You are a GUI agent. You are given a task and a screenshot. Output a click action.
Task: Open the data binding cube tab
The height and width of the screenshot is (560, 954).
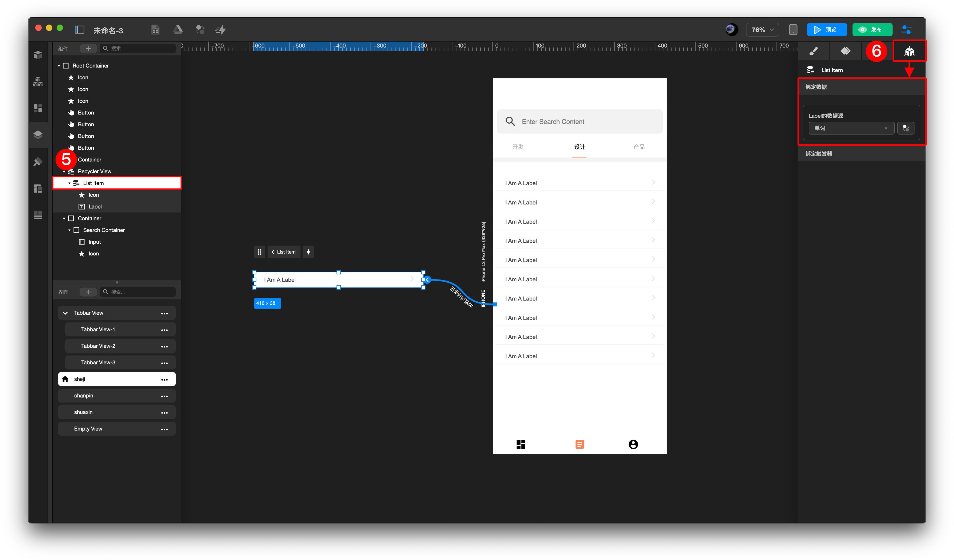(x=909, y=51)
